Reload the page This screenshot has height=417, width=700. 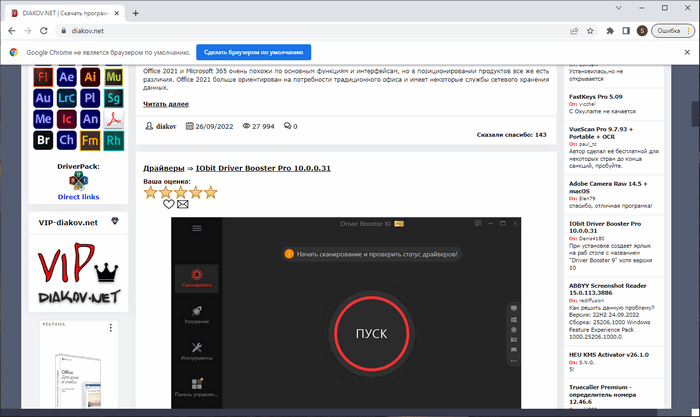pyautogui.click(x=46, y=30)
